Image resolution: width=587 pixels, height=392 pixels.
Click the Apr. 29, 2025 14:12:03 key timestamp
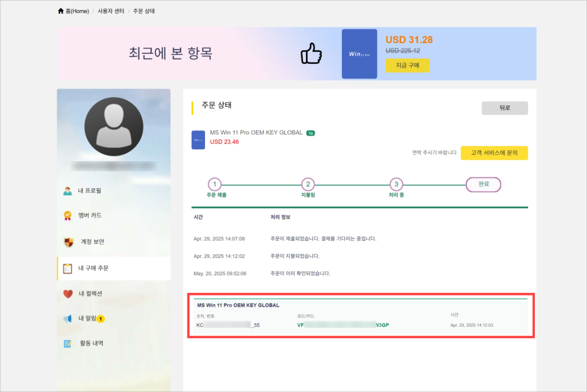pos(472,326)
